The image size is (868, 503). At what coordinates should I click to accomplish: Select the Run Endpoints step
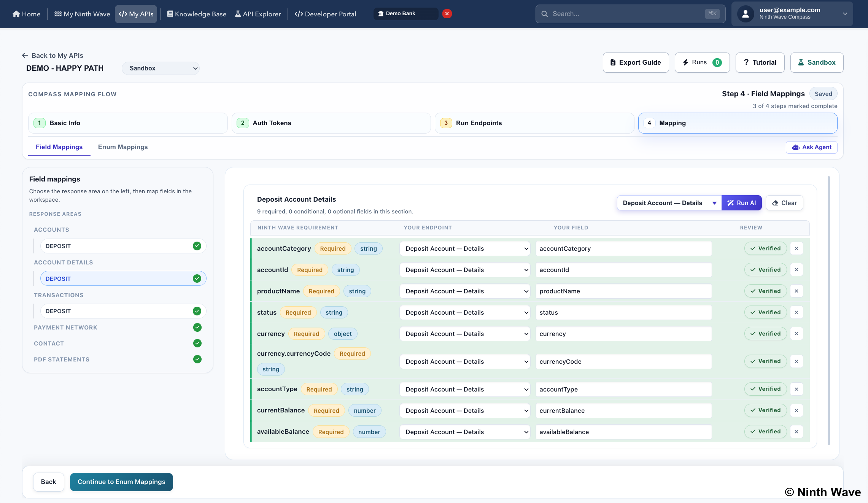point(534,123)
